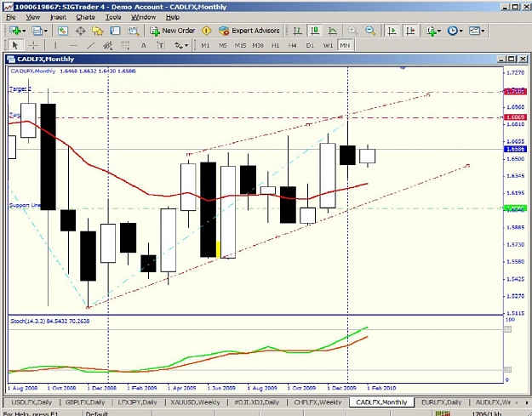532x416 pixels.
Task: Switch to the M30 timeframe
Action: tap(258, 45)
